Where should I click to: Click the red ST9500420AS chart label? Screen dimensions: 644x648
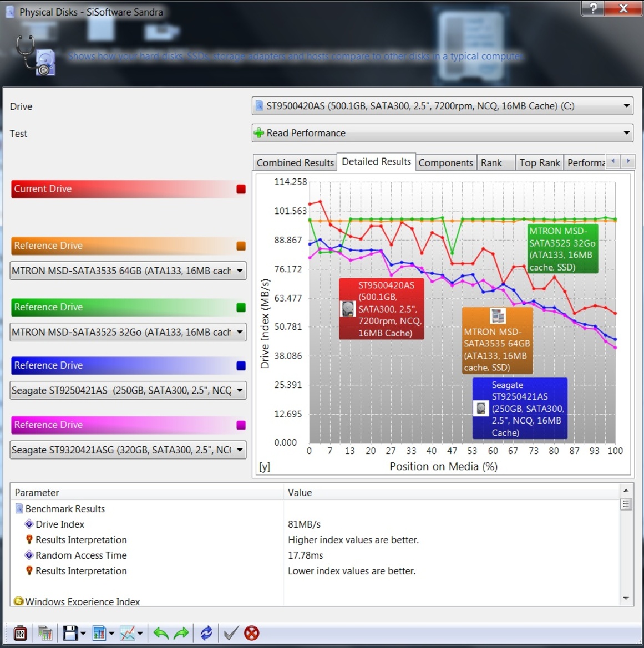pos(382,309)
